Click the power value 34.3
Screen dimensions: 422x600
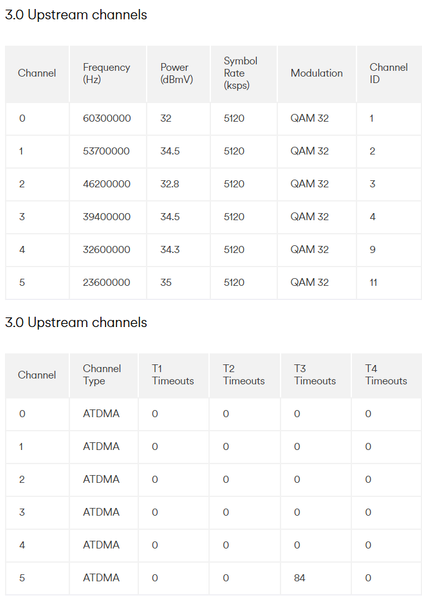tap(170, 249)
